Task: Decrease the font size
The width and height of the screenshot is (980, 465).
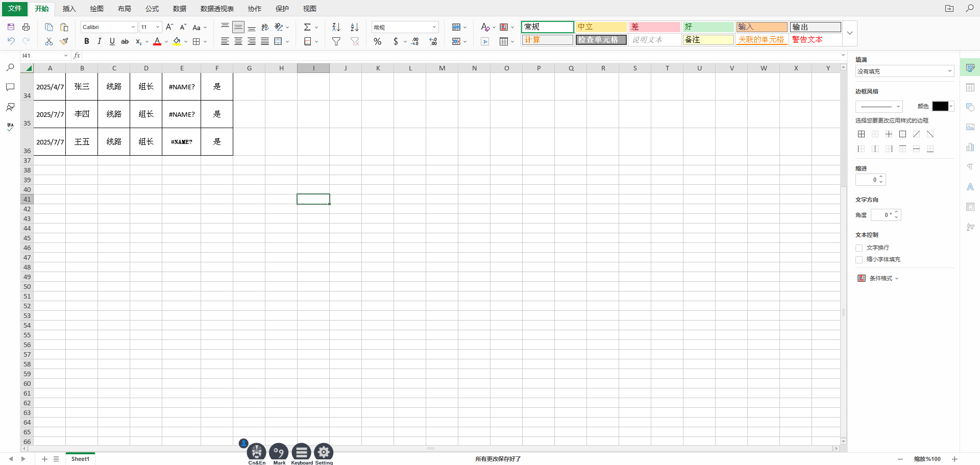Action: (183, 27)
